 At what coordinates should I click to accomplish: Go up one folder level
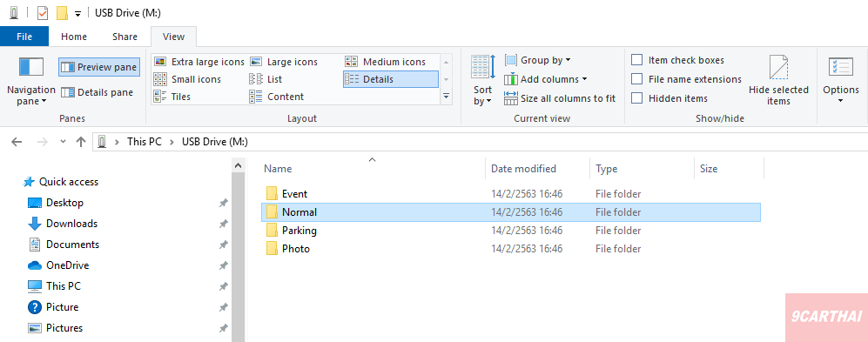click(81, 142)
